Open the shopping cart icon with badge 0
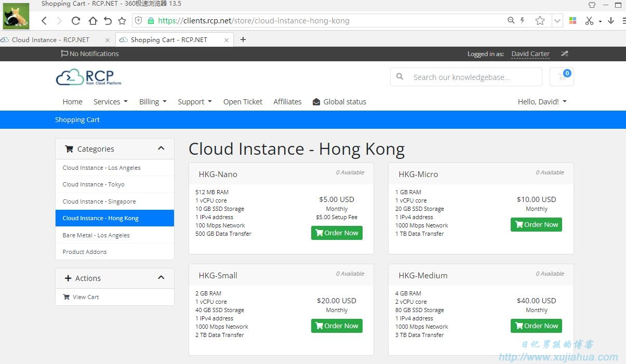This screenshot has height=364, width=626. 562,77
